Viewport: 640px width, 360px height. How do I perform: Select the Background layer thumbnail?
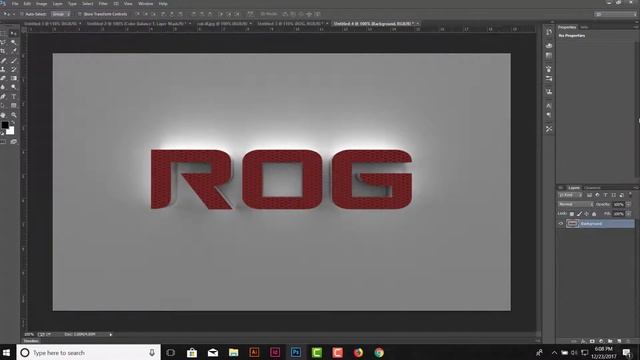pyautogui.click(x=572, y=224)
